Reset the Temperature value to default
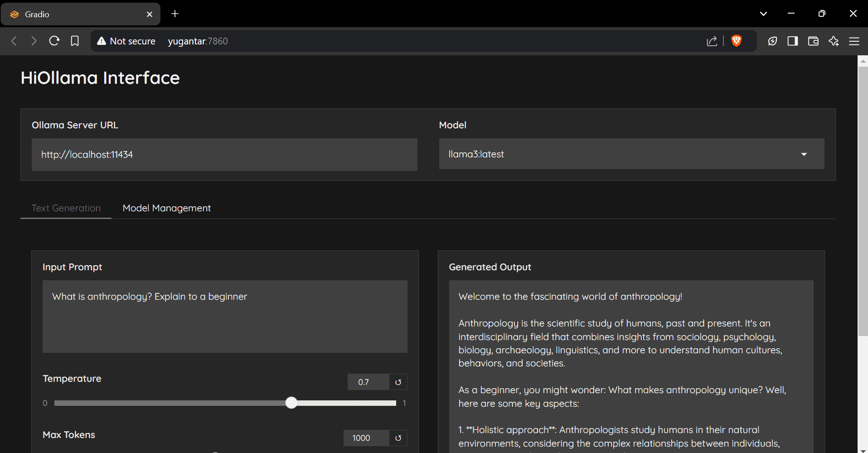 (398, 382)
